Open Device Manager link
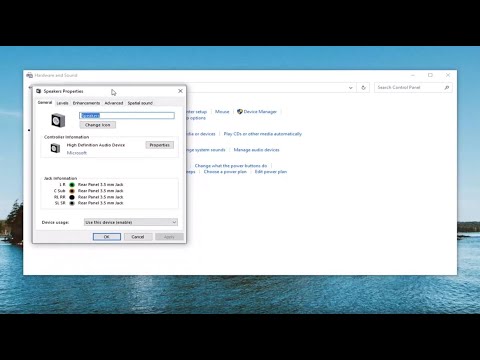Viewport: 480px width, 360px height. pyautogui.click(x=260, y=112)
